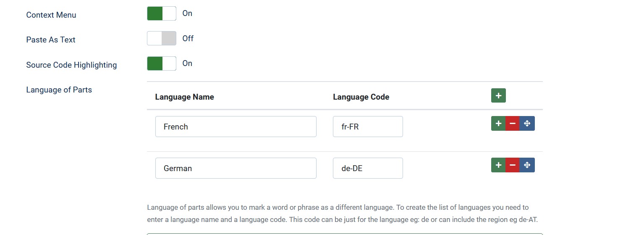Viewport: 644px width, 235px height.
Task: Click the Paste As Text label
Action: click(51, 40)
